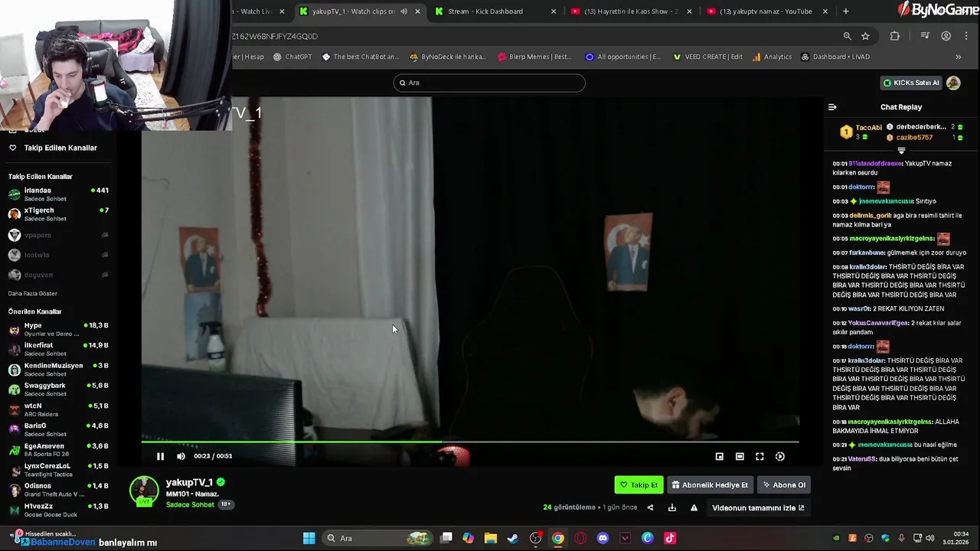980x551 pixels.
Task: Open a new browser tab
Action: point(845,11)
